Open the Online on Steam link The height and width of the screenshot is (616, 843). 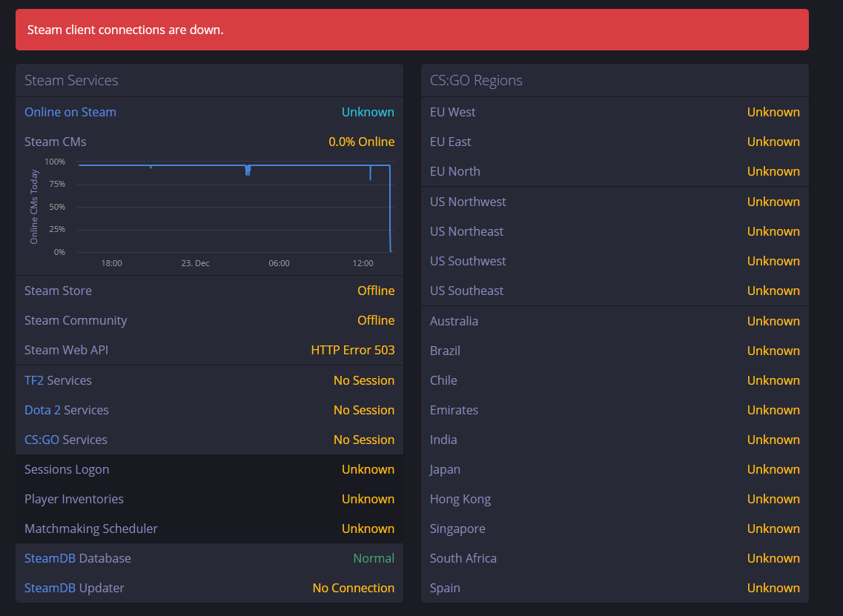pos(70,112)
